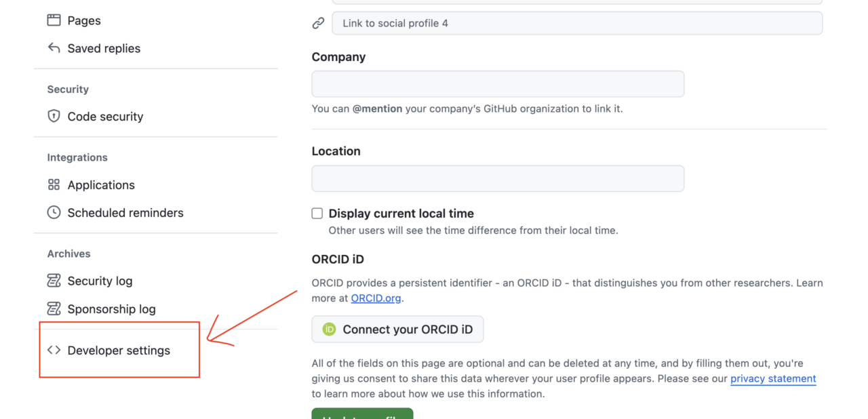The image size is (868, 419).
Task: Click the Saved replies arrow icon
Action: pos(54,48)
